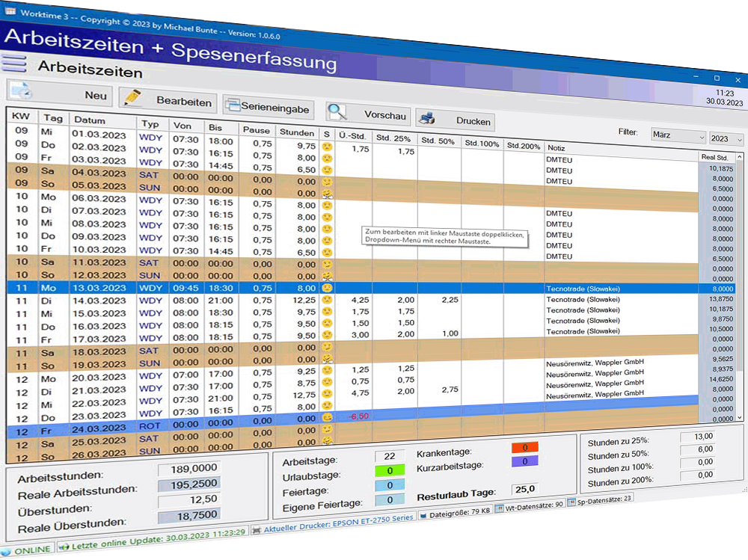
Task: Click the table scrollbar down arrow
Action: point(740,417)
